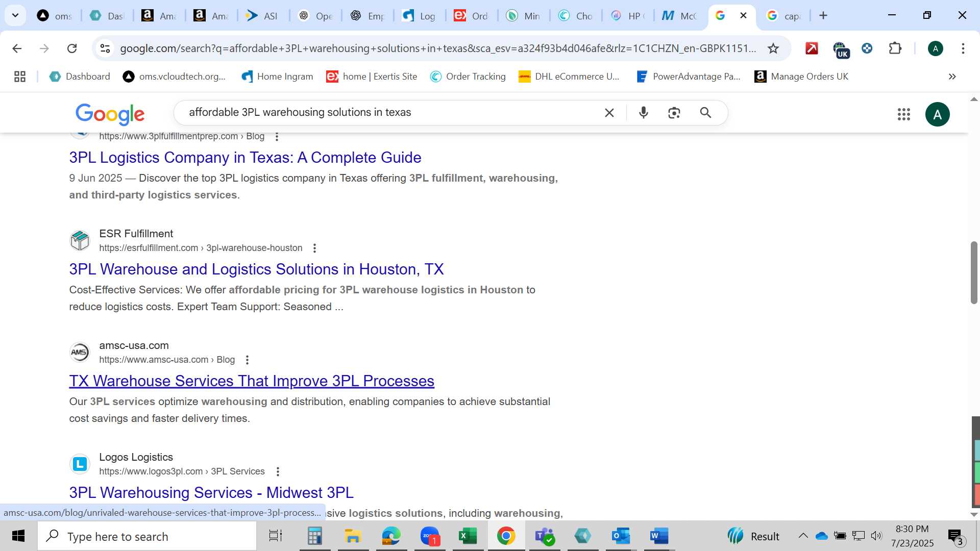Click the red arrow extension icon
980x551 pixels.
coord(812,48)
